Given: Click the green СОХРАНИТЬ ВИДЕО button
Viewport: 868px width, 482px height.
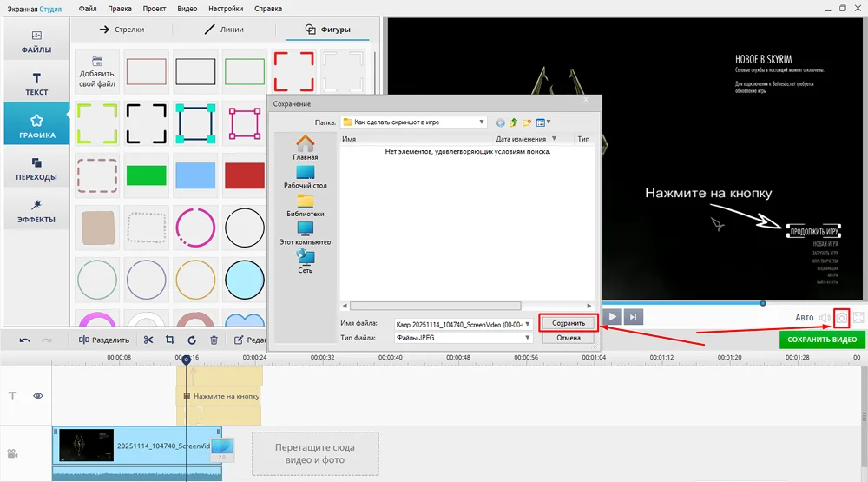Looking at the screenshot, I should coord(822,340).
